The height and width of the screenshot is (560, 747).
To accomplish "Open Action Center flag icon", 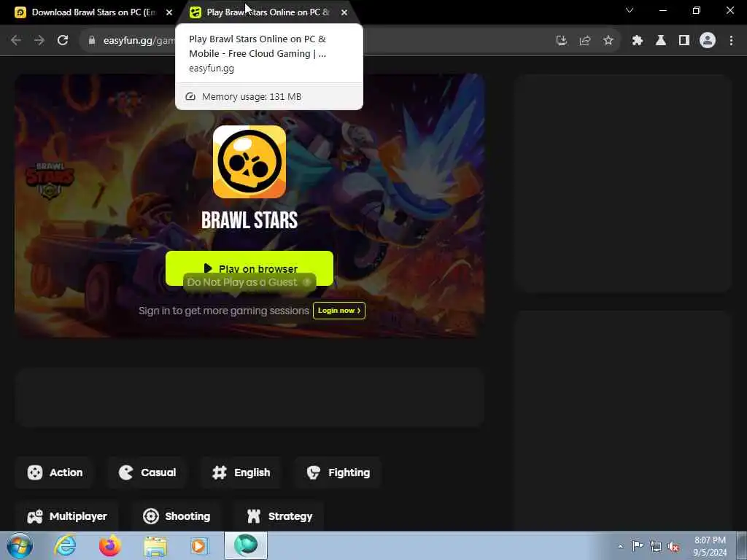I will 638,545.
